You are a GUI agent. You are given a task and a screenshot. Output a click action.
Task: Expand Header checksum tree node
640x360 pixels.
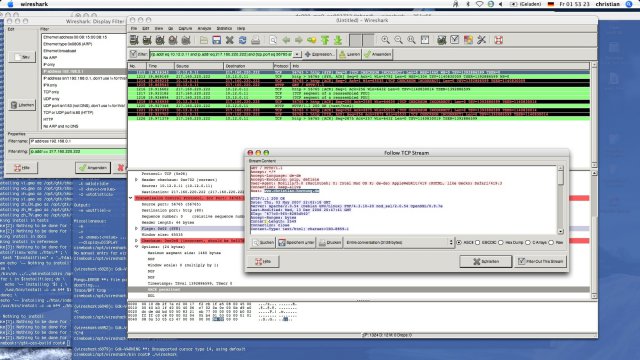(x=136, y=180)
